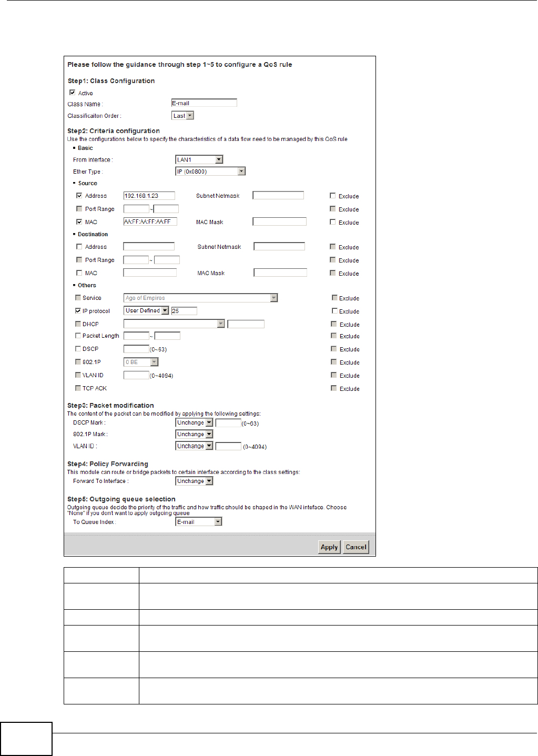The height and width of the screenshot is (756, 538).
Task: Toggle the Source Address checkbox
Action: point(79,196)
